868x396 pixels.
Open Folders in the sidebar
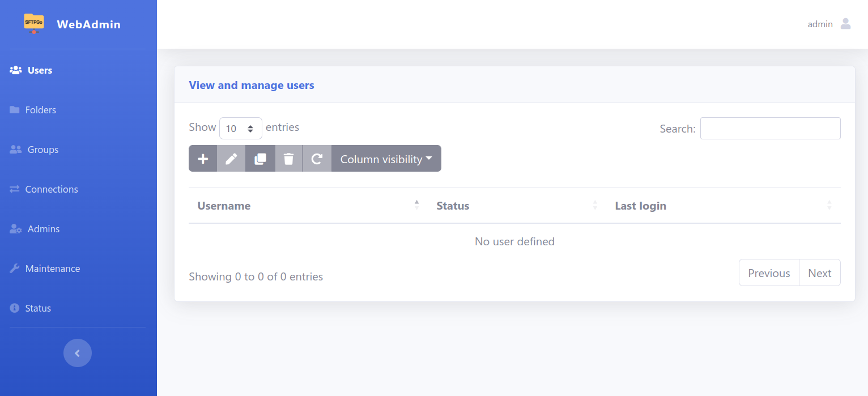tap(40, 110)
